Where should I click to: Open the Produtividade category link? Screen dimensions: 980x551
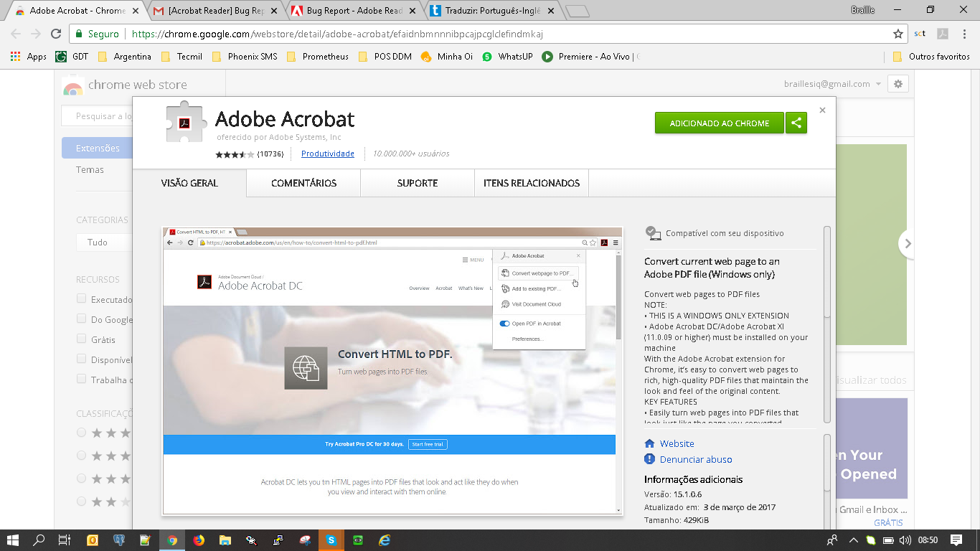[x=327, y=153]
